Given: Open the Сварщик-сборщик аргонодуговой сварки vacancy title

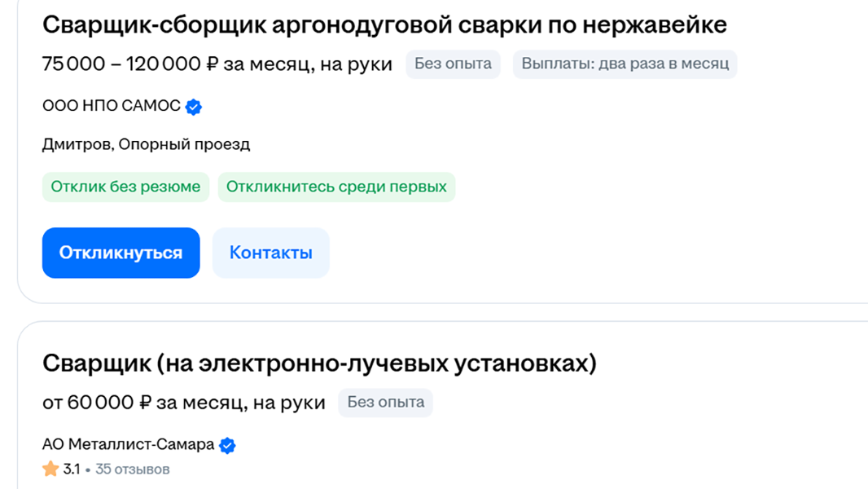Looking at the screenshot, I should click(x=384, y=24).
